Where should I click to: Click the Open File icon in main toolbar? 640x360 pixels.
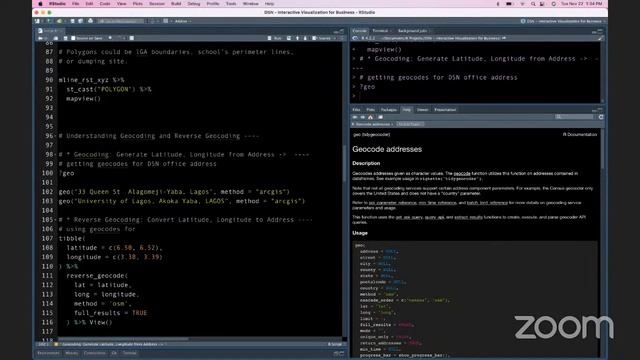(60, 21)
